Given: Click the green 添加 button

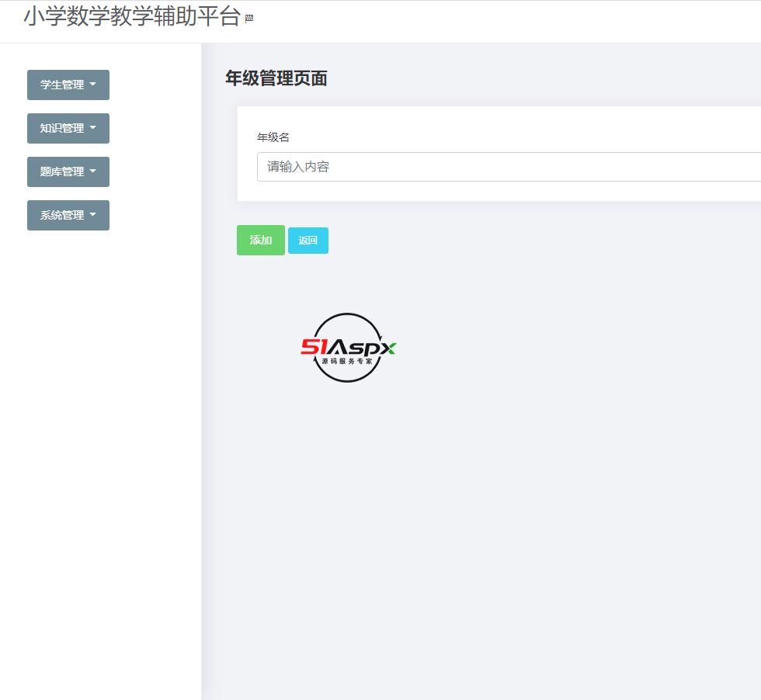Looking at the screenshot, I should point(260,241).
